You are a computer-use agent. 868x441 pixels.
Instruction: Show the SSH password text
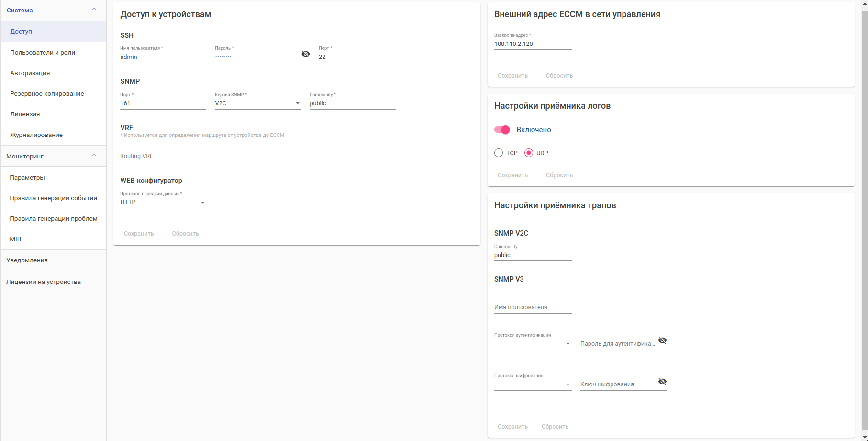click(x=305, y=54)
